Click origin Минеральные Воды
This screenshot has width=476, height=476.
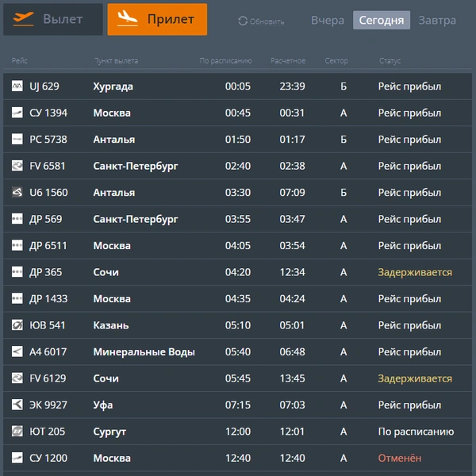pyautogui.click(x=144, y=352)
